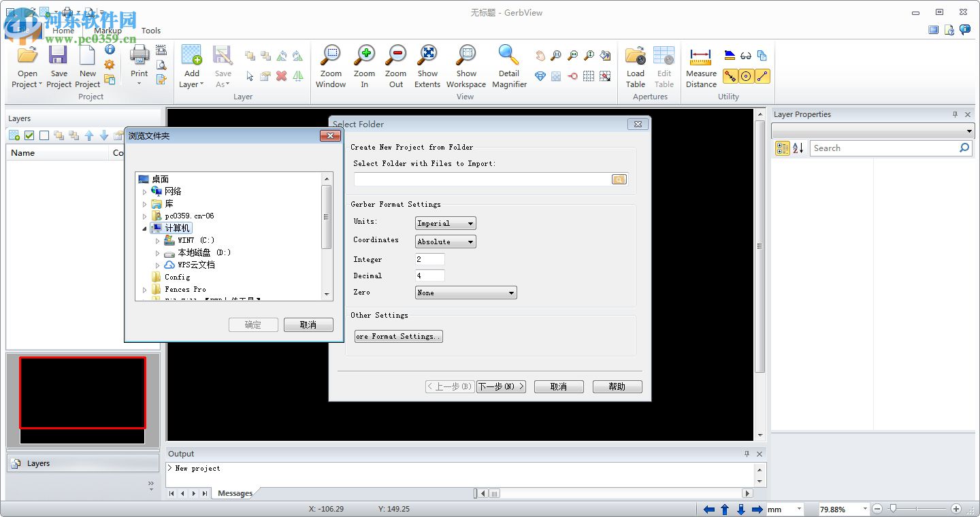Open the Home ribbon tab
The image size is (980, 517).
tap(63, 31)
